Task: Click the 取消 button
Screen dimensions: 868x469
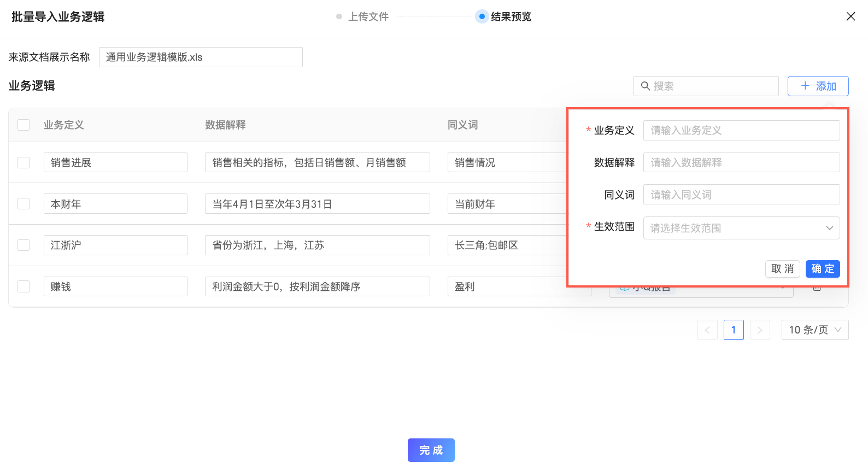Action: [783, 268]
